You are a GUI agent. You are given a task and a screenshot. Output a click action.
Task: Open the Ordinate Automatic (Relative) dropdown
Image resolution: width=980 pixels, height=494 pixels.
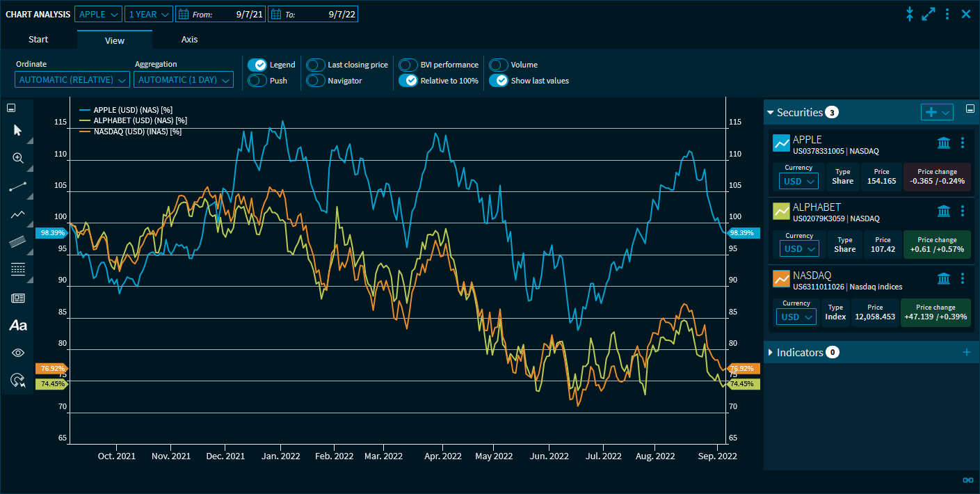[72, 80]
